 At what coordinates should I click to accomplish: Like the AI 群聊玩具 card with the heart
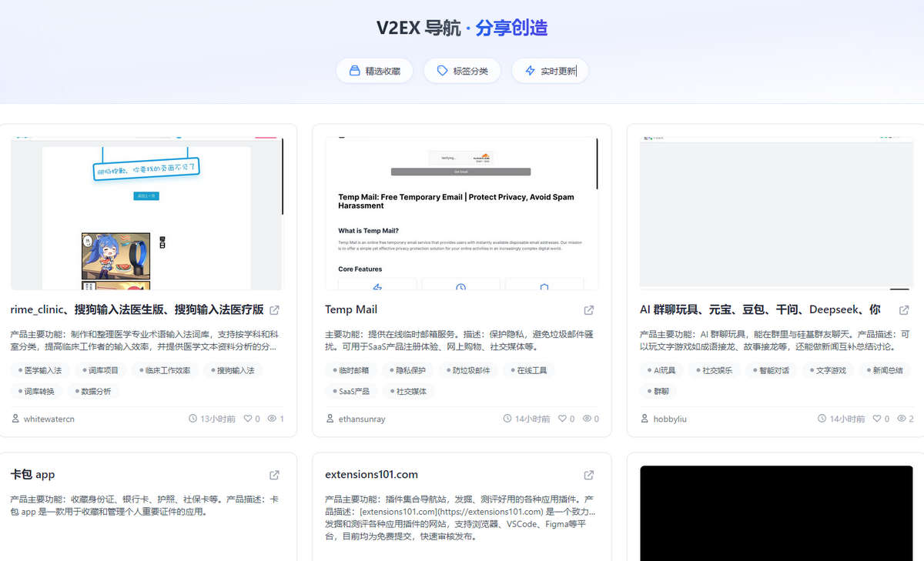point(877,419)
